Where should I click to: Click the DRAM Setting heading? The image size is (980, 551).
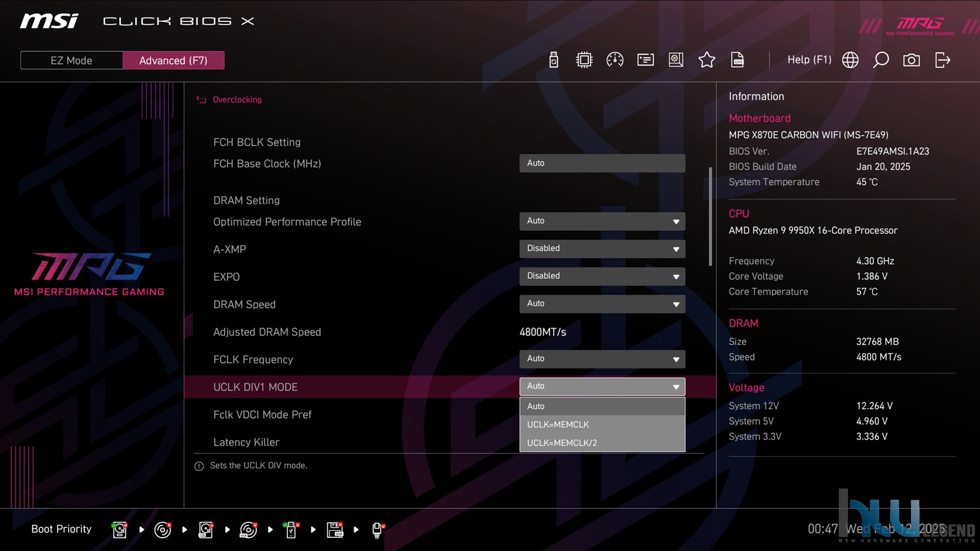(x=246, y=201)
